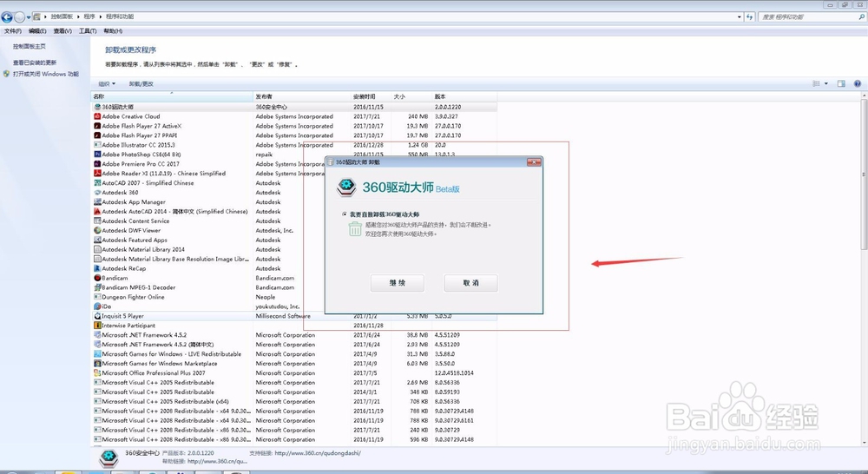This screenshot has width=868, height=474.
Task: Open the recent pages dropdown beside Forward
Action: coord(29,17)
